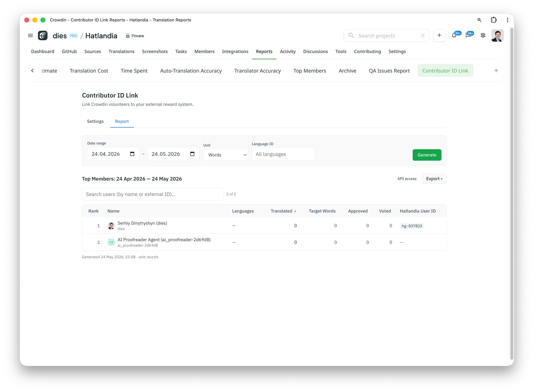Click the plus create button in header

(439, 35)
